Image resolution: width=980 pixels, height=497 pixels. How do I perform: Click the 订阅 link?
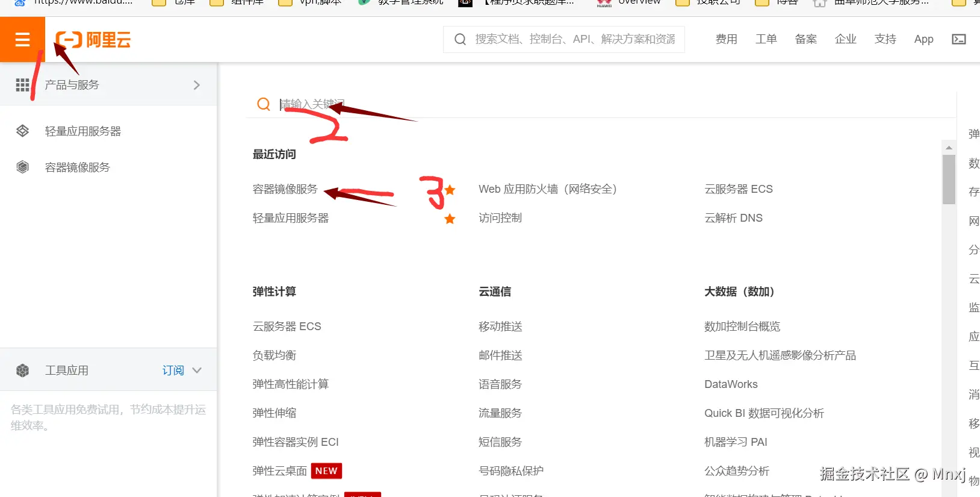[173, 370]
